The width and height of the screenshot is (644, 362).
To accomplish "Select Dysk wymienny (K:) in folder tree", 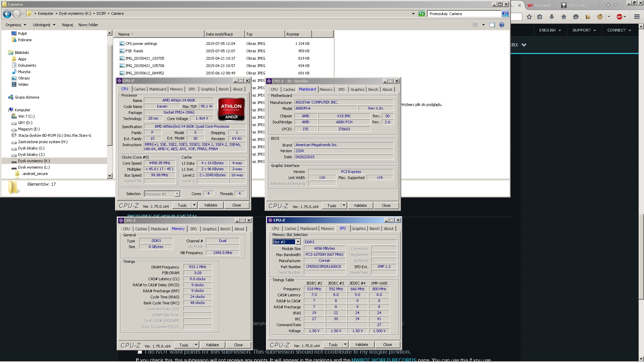I will [34, 161].
